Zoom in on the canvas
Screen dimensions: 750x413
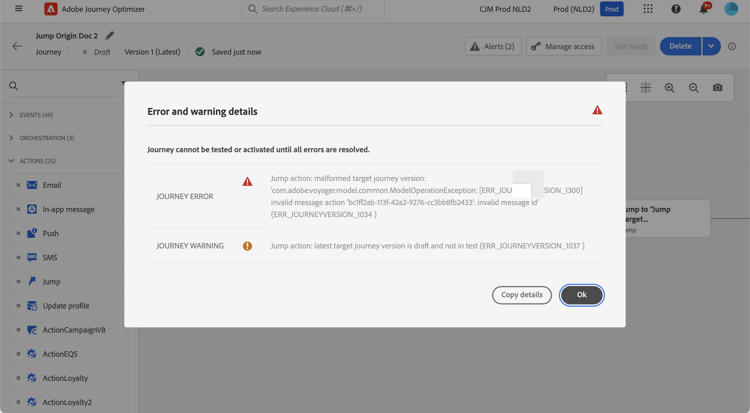pos(670,88)
